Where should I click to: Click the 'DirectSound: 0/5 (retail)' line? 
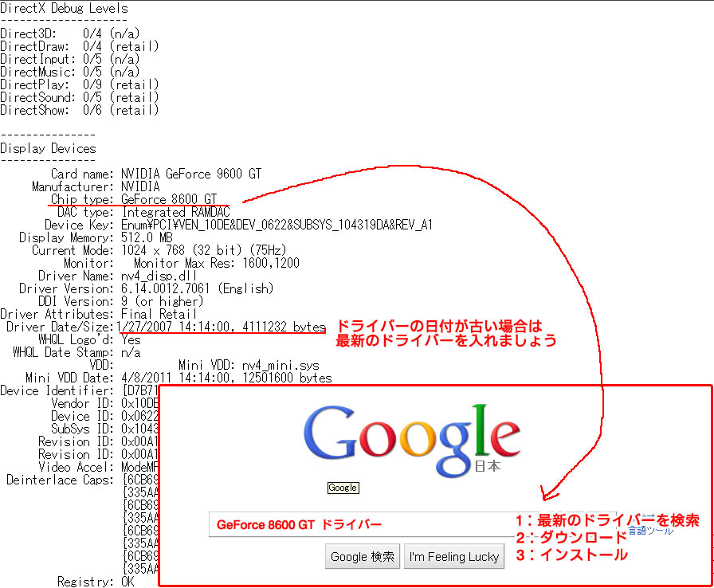[x=79, y=97]
